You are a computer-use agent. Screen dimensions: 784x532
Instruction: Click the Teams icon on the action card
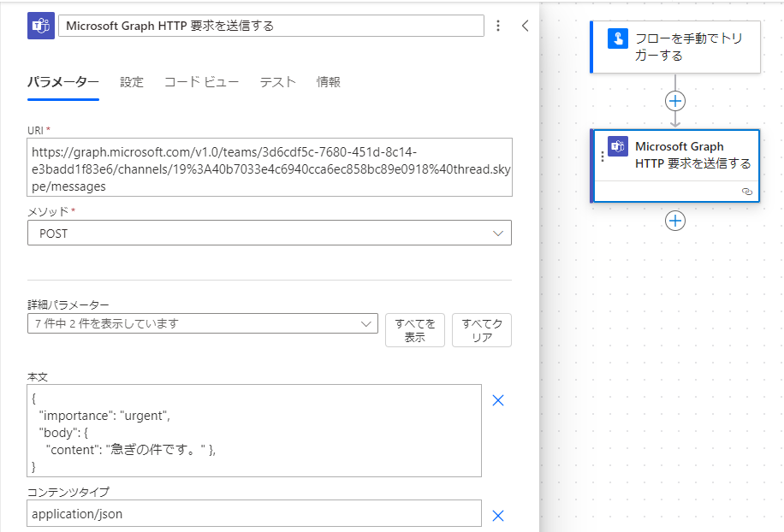(x=618, y=146)
